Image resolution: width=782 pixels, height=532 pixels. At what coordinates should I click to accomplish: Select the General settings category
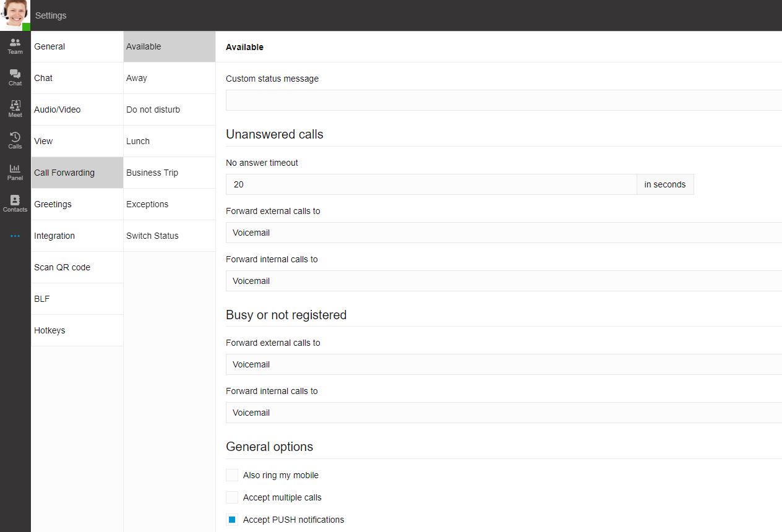pyautogui.click(x=77, y=46)
